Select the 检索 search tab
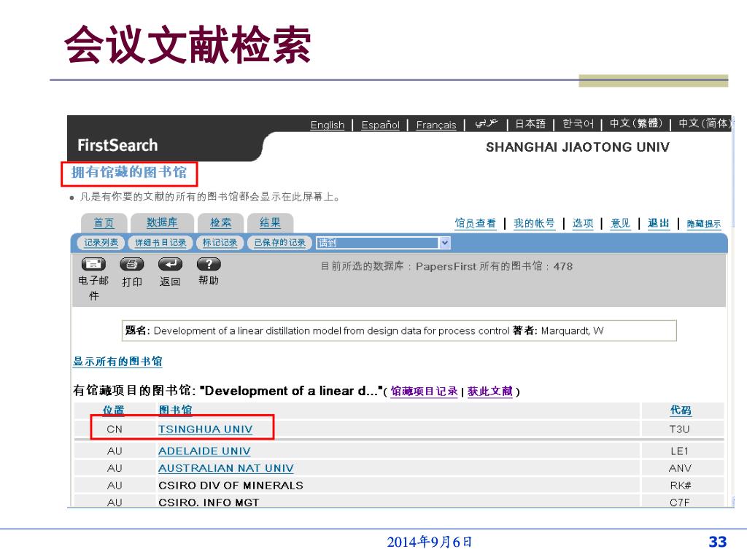 pos(220,222)
